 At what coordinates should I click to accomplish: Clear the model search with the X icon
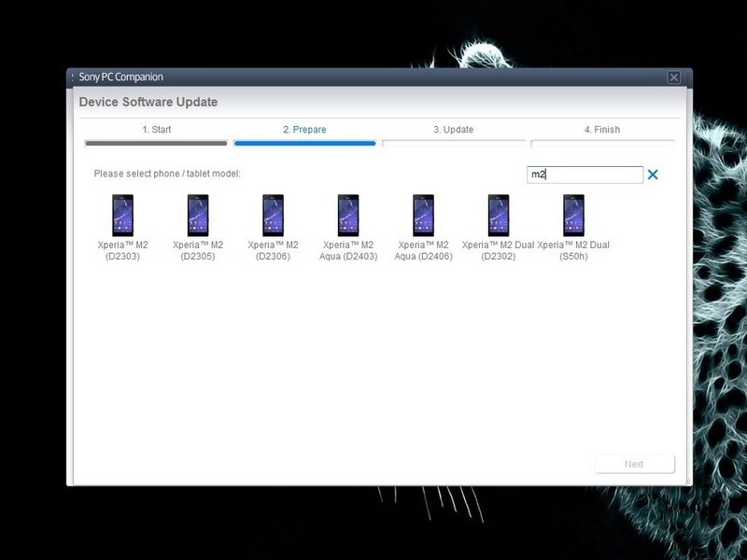(x=653, y=175)
